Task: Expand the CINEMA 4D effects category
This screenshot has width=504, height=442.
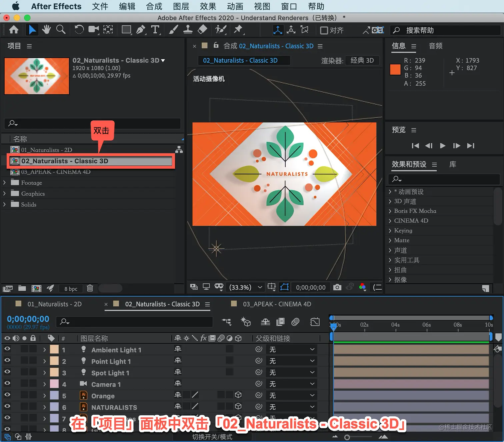Action: click(x=390, y=221)
